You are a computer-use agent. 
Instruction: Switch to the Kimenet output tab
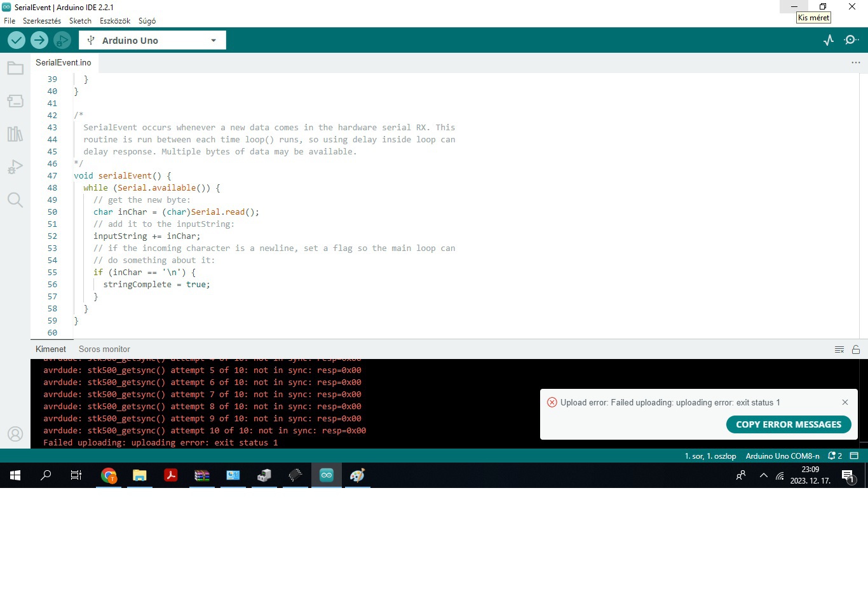51,349
